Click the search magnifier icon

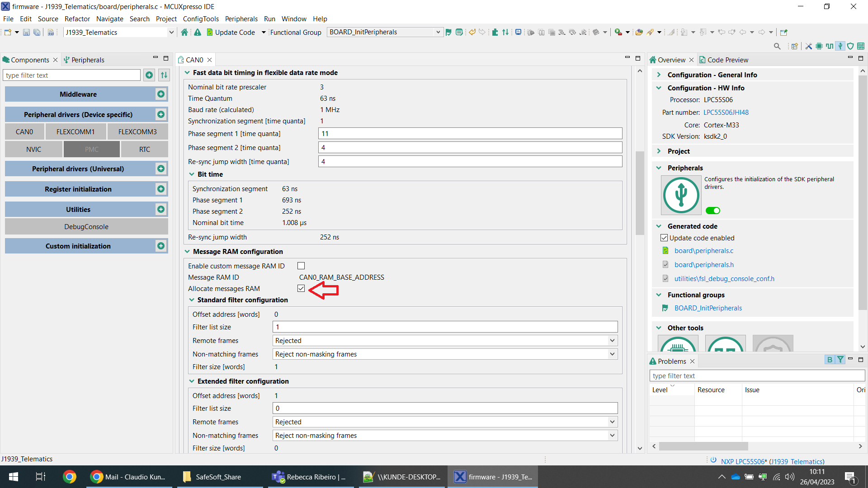pos(777,46)
